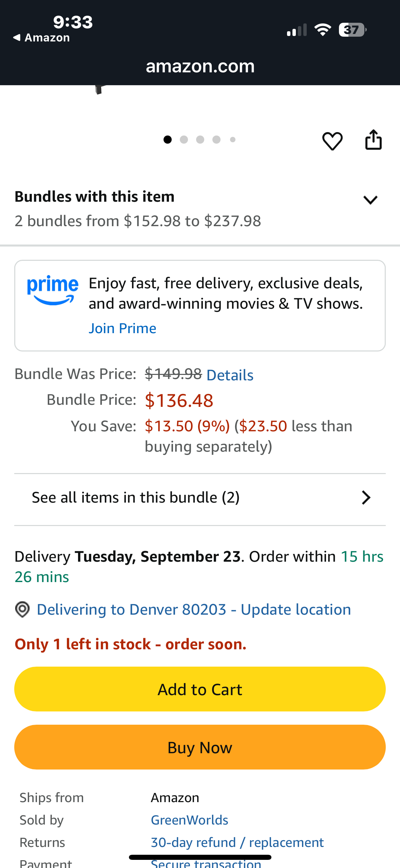Expand Bundles with this item chevron
Image resolution: width=400 pixels, height=868 pixels.
pos(370,200)
